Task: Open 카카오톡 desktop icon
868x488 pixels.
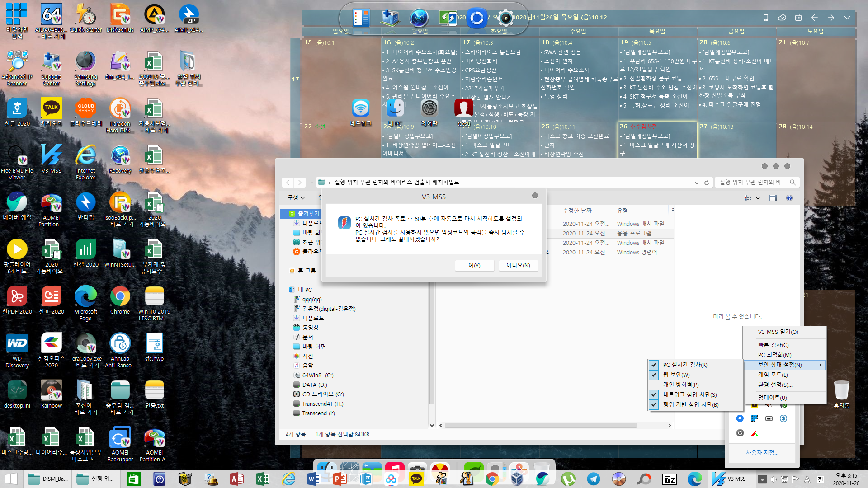Action: (x=51, y=112)
